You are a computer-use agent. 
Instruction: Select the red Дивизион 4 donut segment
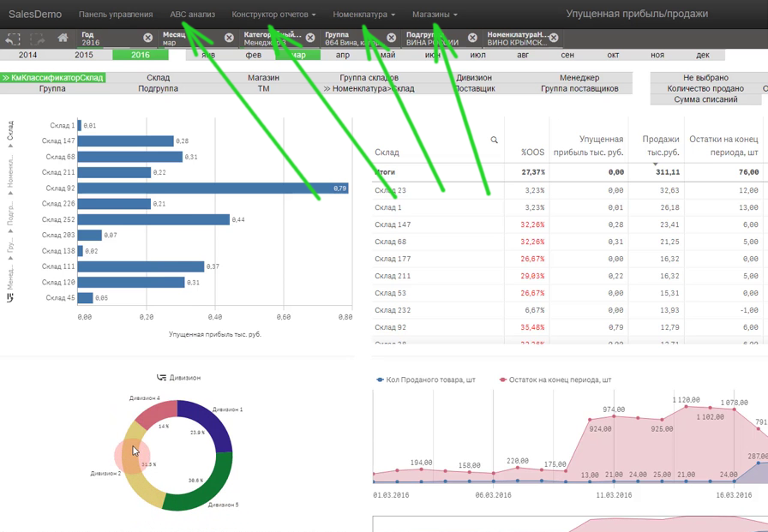point(154,413)
